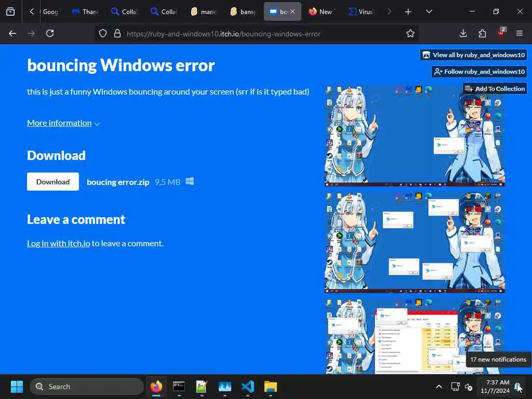Click Add To Collection button

coord(495,88)
